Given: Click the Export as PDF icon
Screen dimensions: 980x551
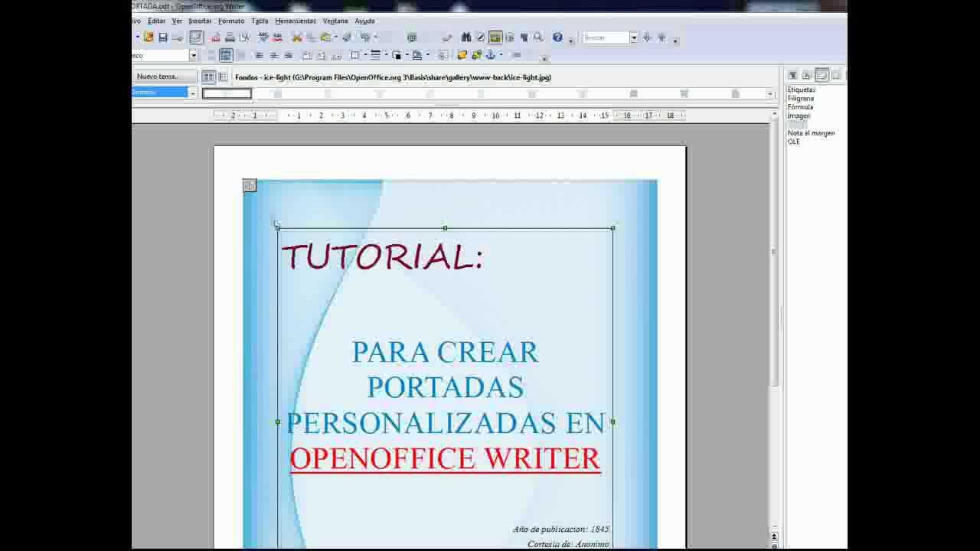Looking at the screenshot, I should click(216, 37).
